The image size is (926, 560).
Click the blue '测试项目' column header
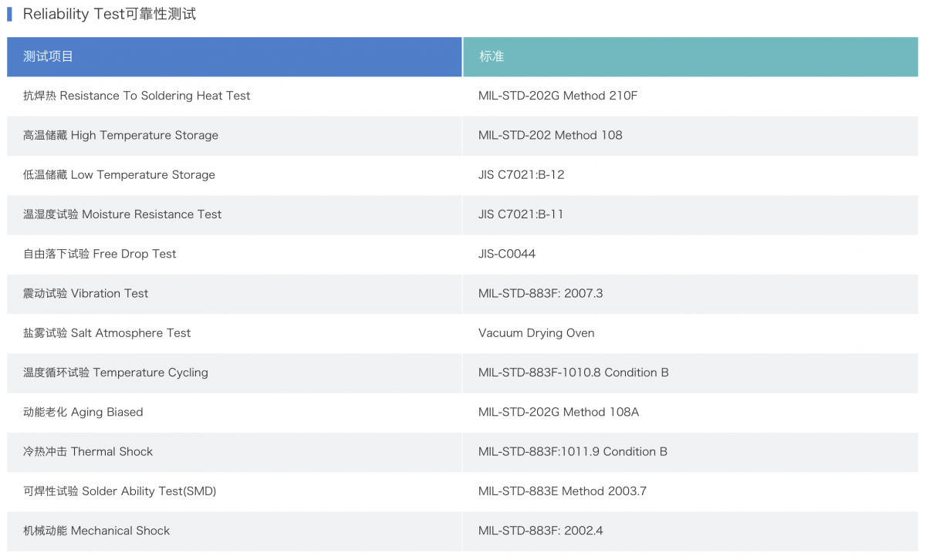point(49,56)
